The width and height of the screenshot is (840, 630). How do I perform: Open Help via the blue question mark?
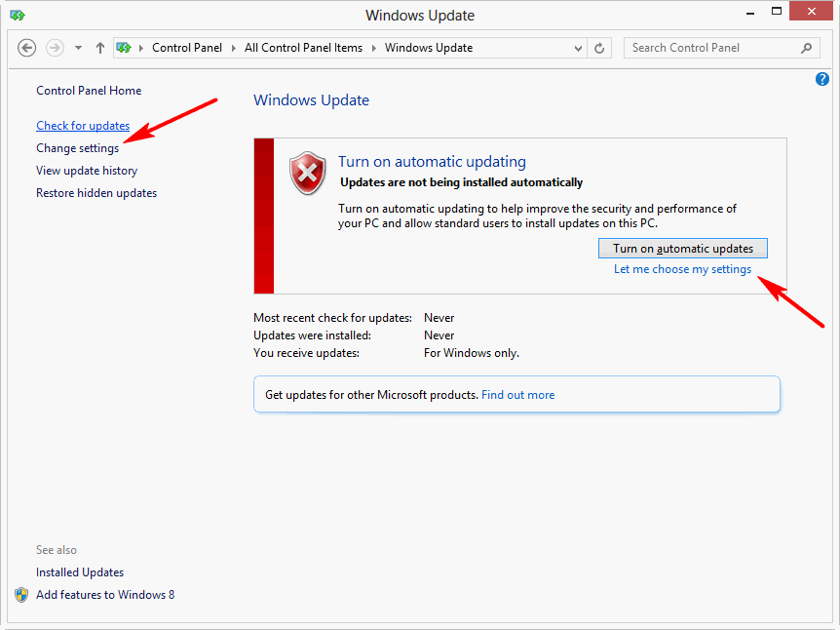pyautogui.click(x=822, y=79)
